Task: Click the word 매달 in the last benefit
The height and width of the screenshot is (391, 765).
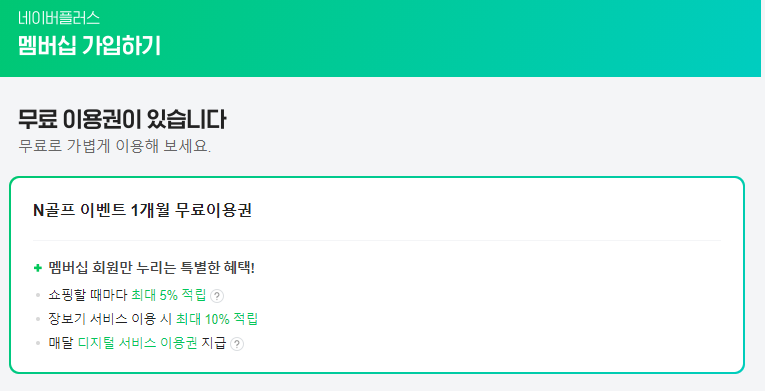Action: tap(61, 343)
